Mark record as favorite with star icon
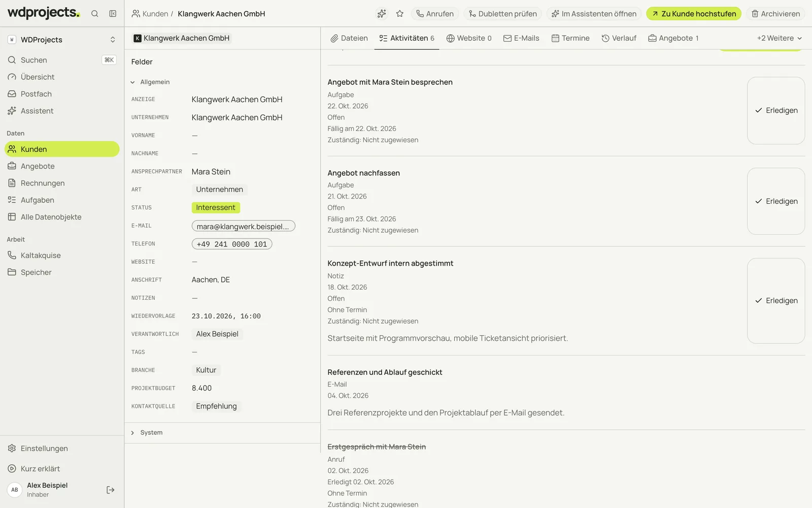The width and height of the screenshot is (812, 508). click(400, 14)
